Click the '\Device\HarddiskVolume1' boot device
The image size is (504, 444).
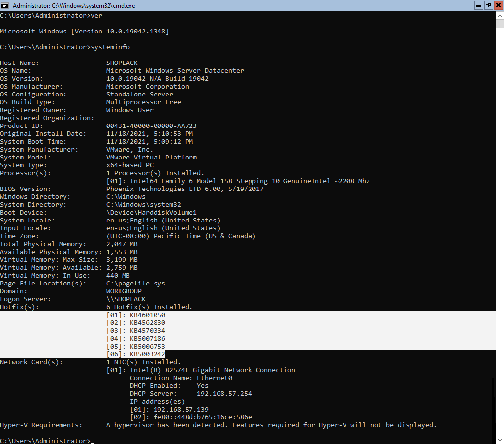point(152,213)
